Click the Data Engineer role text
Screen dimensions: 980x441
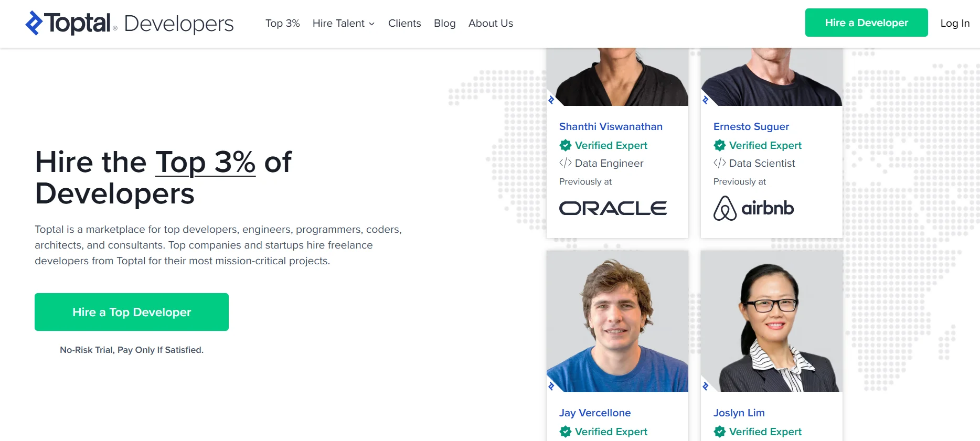609,163
